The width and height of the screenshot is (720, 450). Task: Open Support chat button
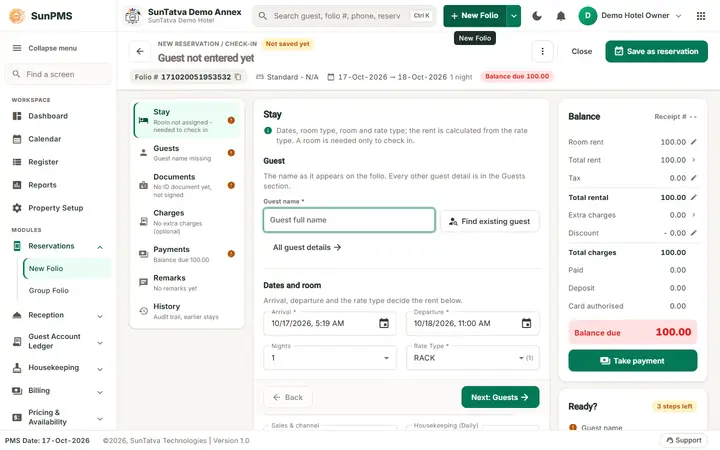pos(683,440)
